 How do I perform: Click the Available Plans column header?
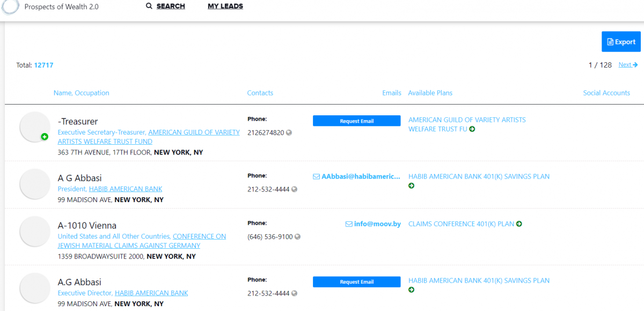[430, 93]
